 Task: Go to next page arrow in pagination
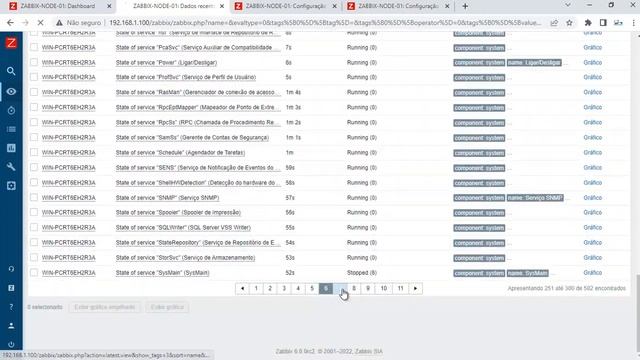pos(416,289)
